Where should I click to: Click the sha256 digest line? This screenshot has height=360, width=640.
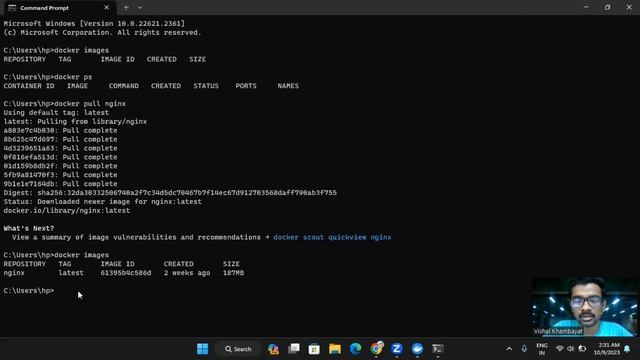170,193
